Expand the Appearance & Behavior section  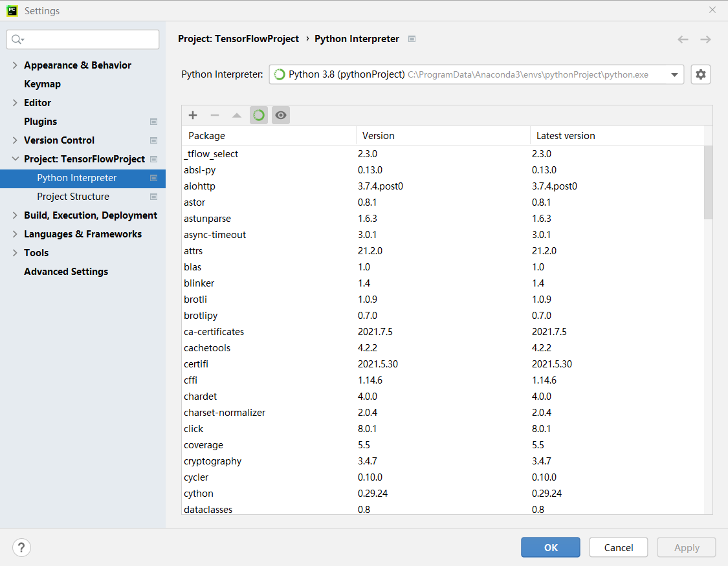[14, 65]
